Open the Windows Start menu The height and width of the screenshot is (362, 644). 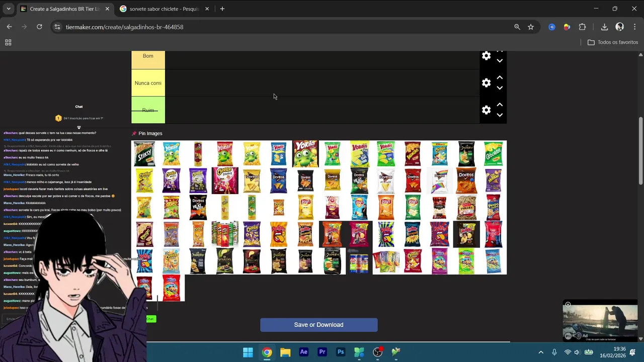248,352
